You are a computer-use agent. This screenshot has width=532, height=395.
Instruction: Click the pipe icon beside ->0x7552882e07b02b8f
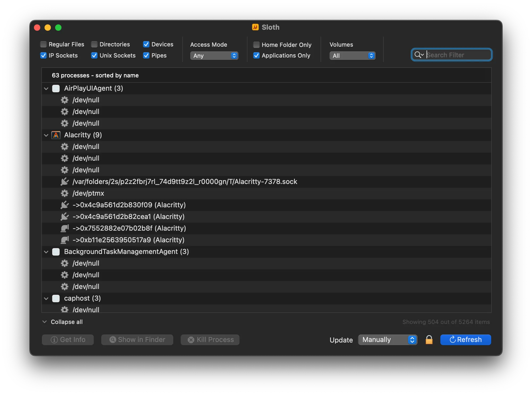pos(64,228)
